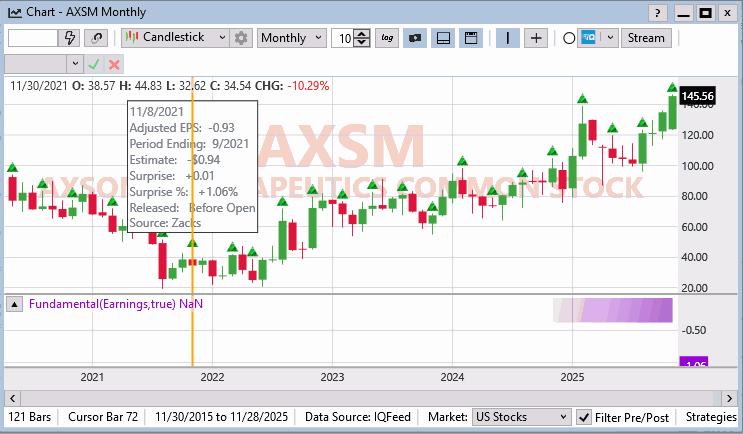Click the blue IQFeed data provider icon
Image resolution: width=743 pixels, height=434 pixels.
coord(589,37)
